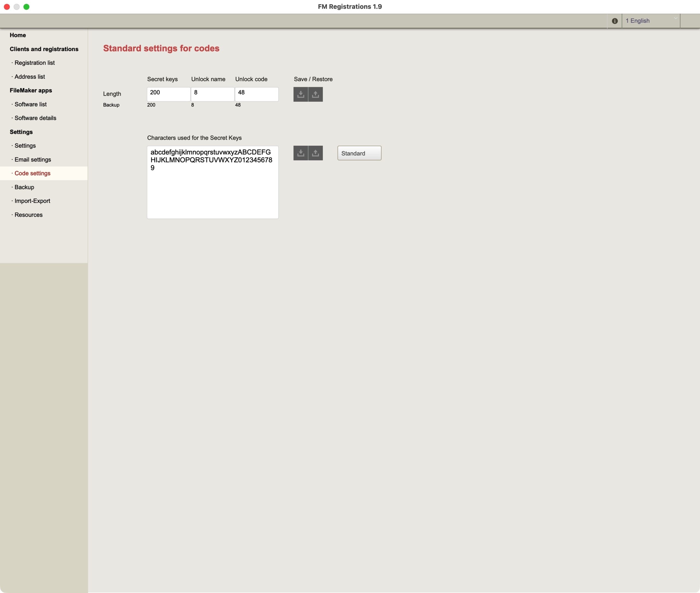Select Email settings in sidebar
The width and height of the screenshot is (700, 593).
click(33, 160)
